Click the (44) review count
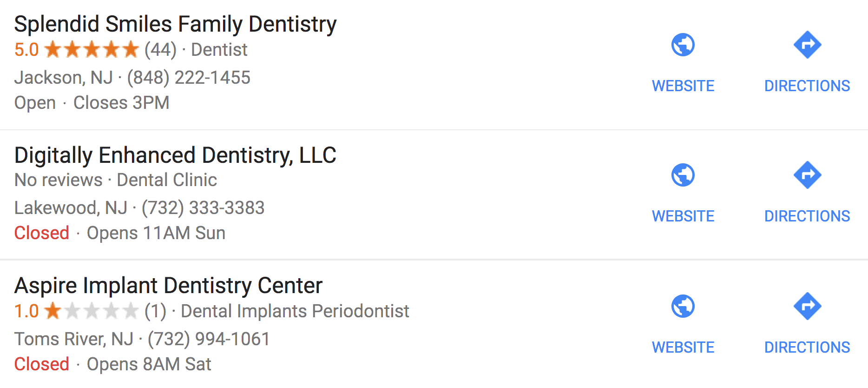Viewport: 868px width, 388px height. [x=160, y=50]
